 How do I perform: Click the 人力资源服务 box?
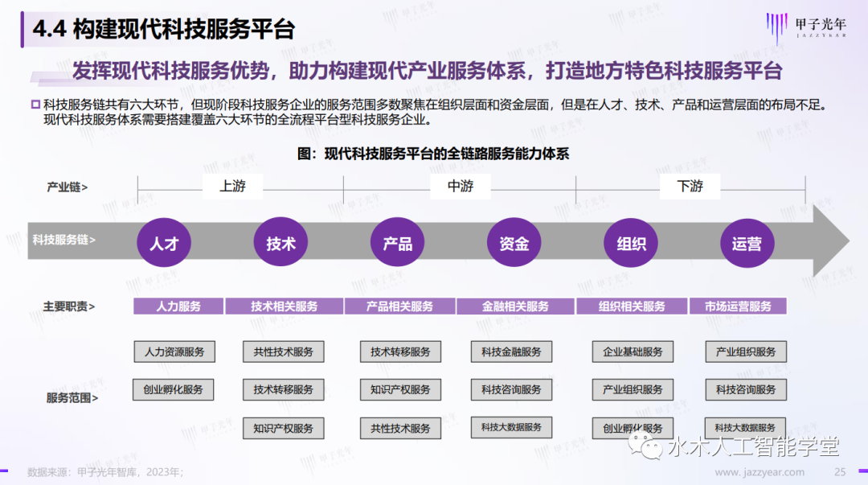coord(174,351)
